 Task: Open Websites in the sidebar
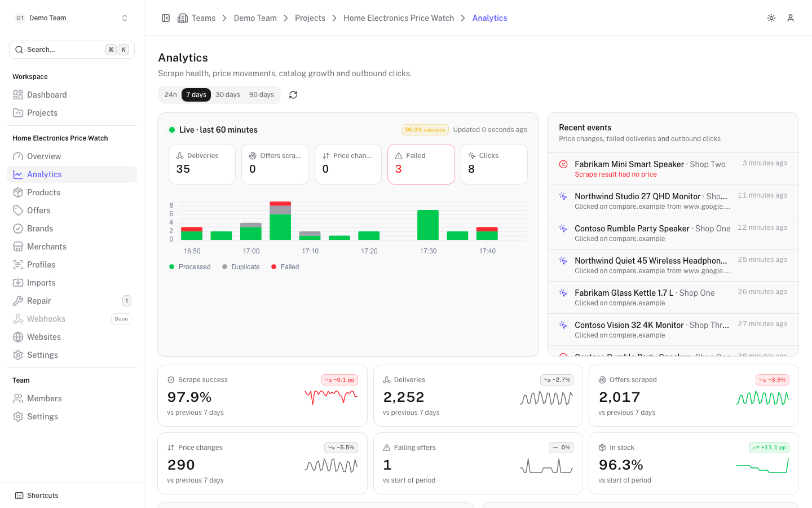[x=72, y=337]
